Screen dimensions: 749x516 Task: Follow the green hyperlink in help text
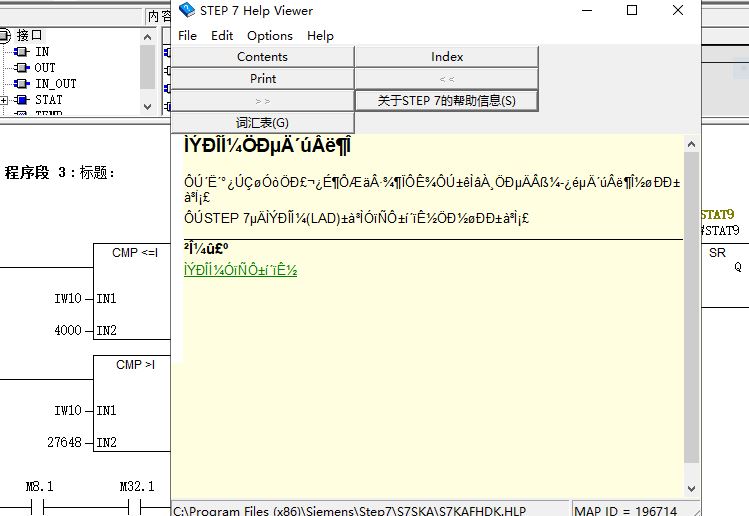(240, 270)
